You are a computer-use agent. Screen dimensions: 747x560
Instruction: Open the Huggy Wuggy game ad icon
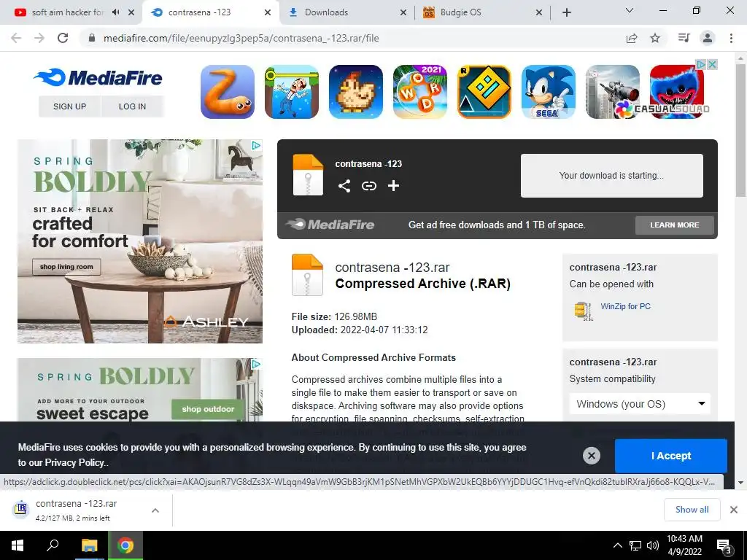click(x=676, y=92)
